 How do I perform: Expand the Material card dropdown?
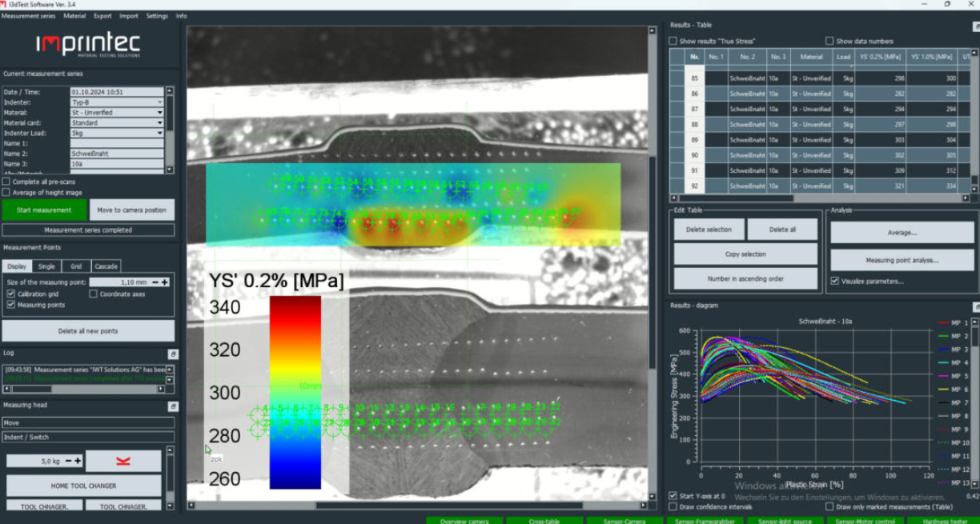click(x=159, y=123)
